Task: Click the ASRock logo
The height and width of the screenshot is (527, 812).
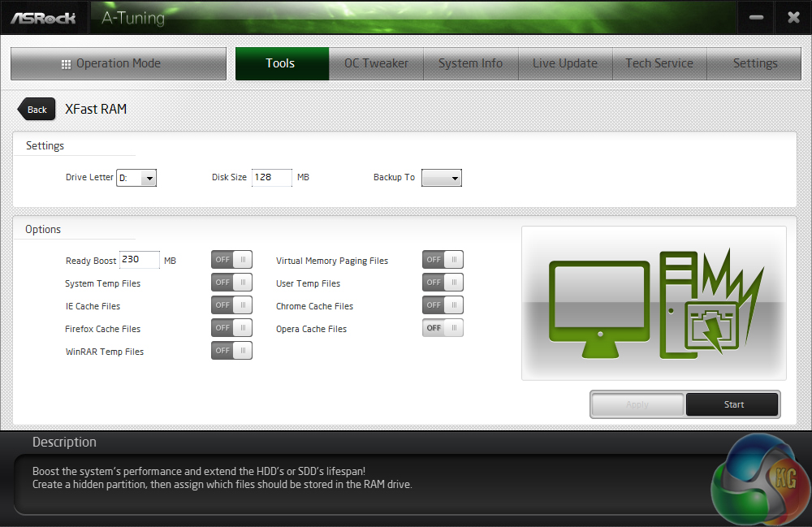Action: [x=44, y=18]
